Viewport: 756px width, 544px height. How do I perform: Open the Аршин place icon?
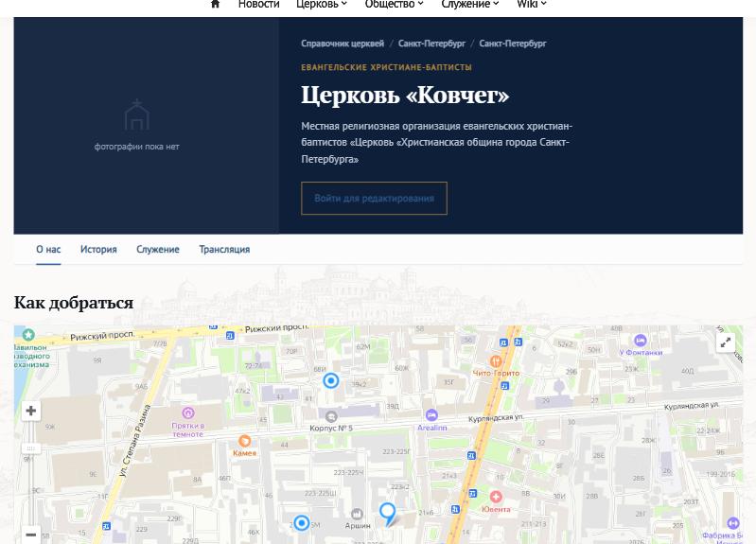tap(357, 514)
